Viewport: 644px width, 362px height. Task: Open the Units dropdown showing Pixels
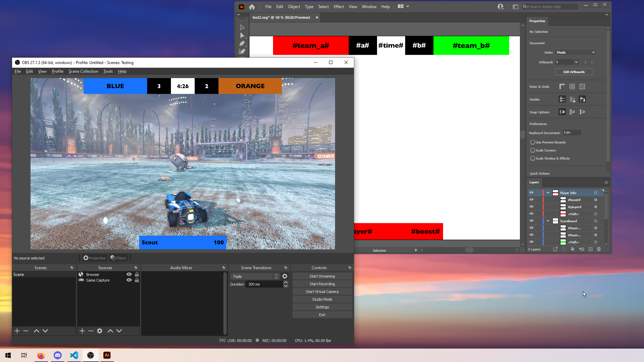[x=575, y=52]
